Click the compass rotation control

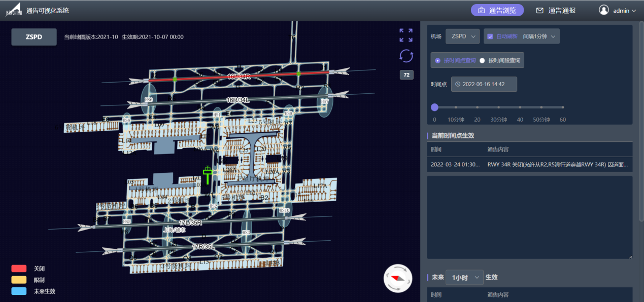tap(398, 278)
